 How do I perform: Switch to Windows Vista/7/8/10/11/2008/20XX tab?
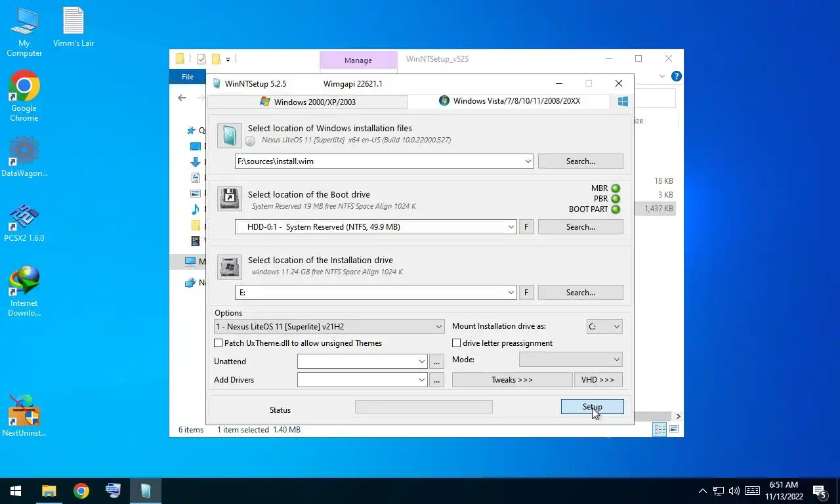[x=509, y=101]
